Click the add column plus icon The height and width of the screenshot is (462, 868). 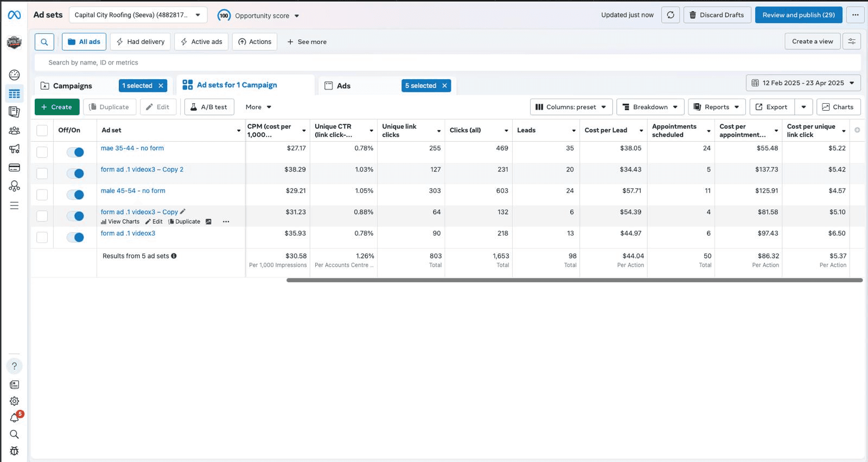point(857,130)
